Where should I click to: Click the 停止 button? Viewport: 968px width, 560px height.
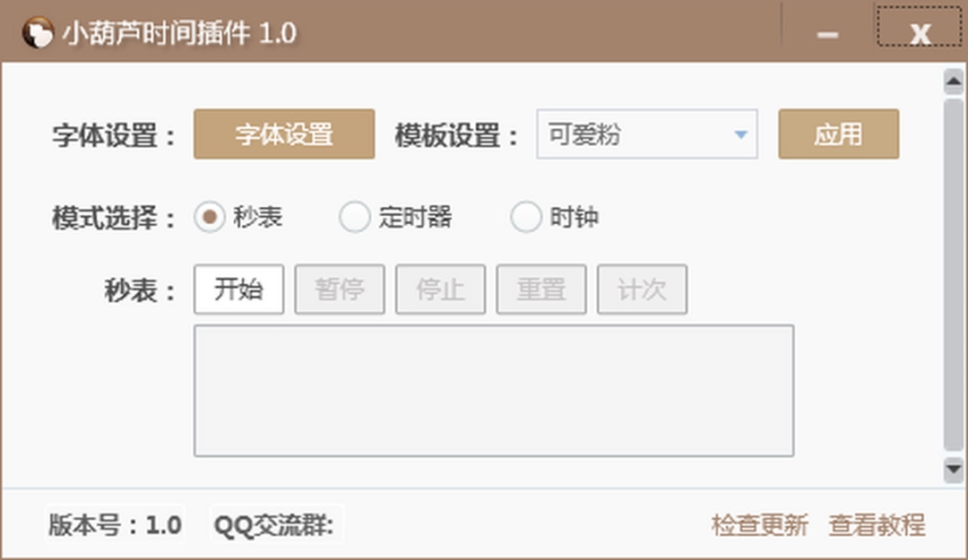coord(440,289)
